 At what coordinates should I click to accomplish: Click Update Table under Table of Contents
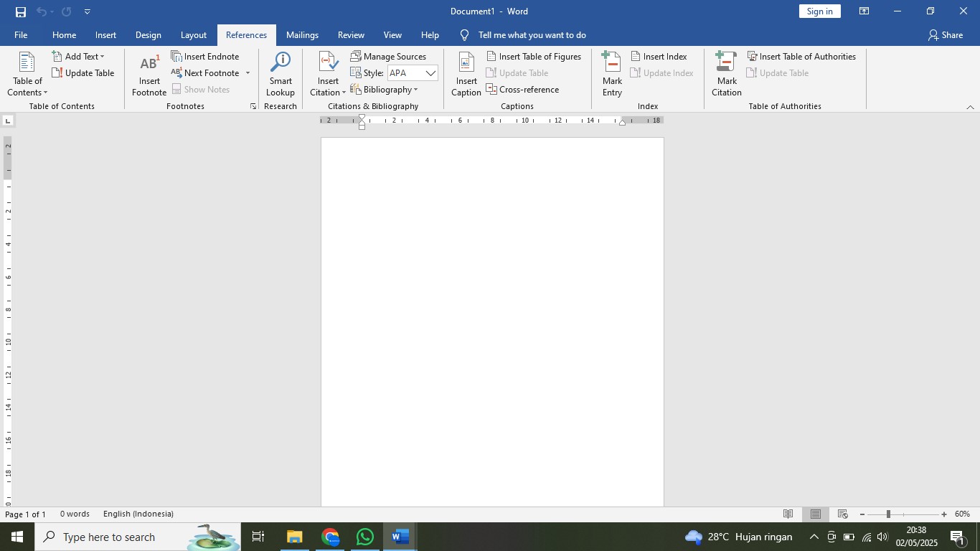83,72
